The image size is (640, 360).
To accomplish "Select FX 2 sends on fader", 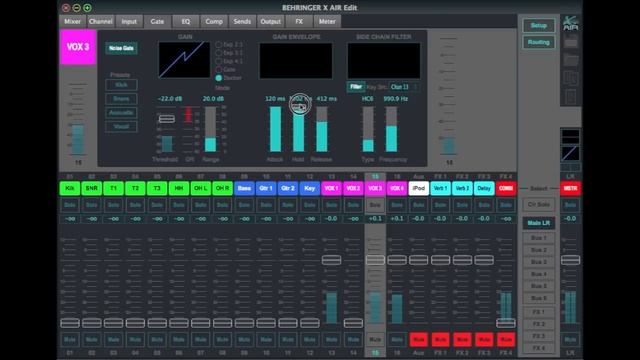I will 538,324.
